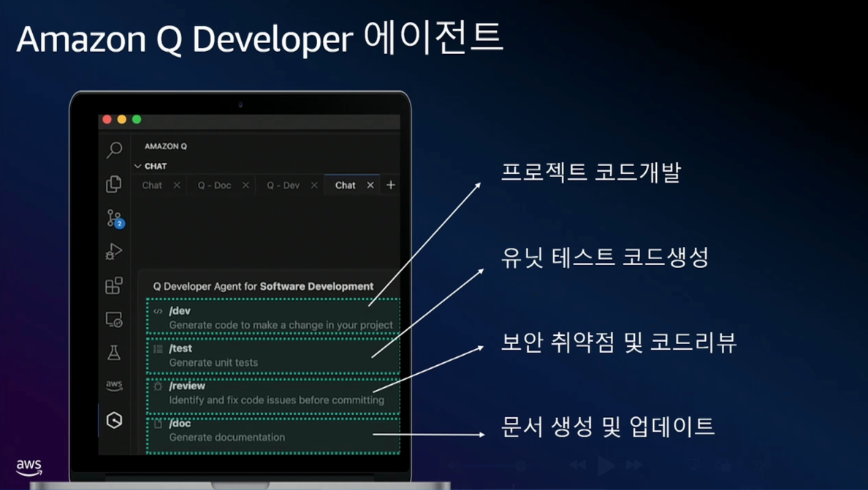Click the file icon beside /doc

click(158, 424)
